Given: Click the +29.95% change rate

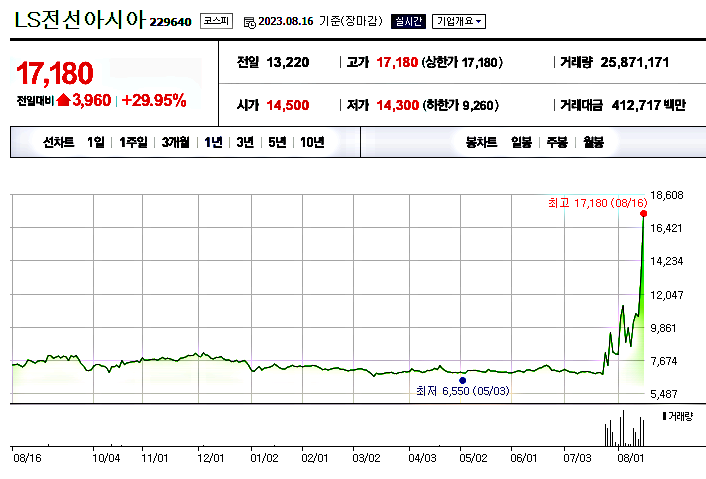Looking at the screenshot, I should [x=154, y=100].
